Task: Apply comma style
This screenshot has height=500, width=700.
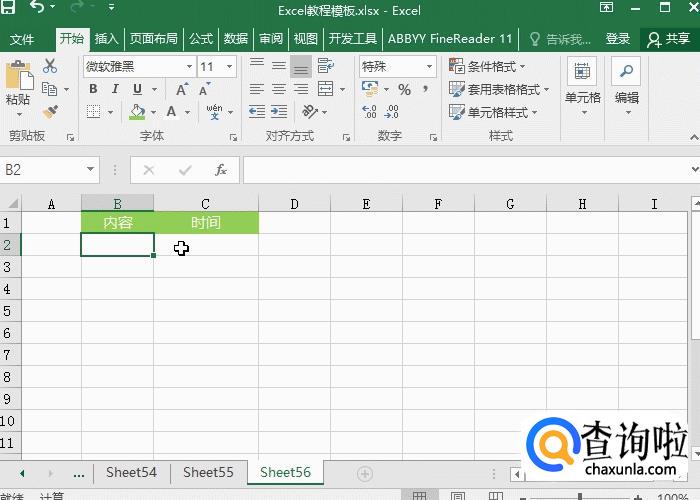Action: pos(425,89)
